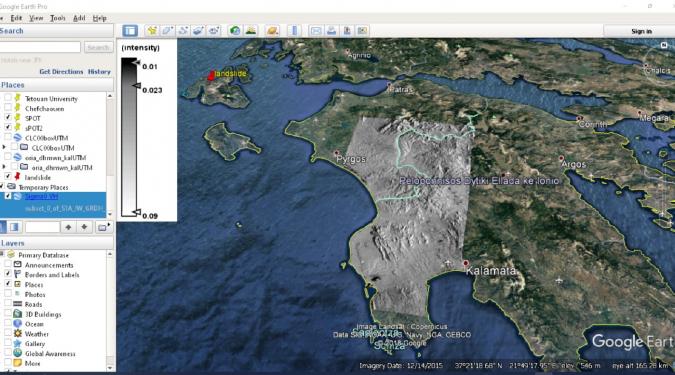Uncheck the sPOT2 placemark checkbox
The width and height of the screenshot is (675, 375).
(x=8, y=127)
